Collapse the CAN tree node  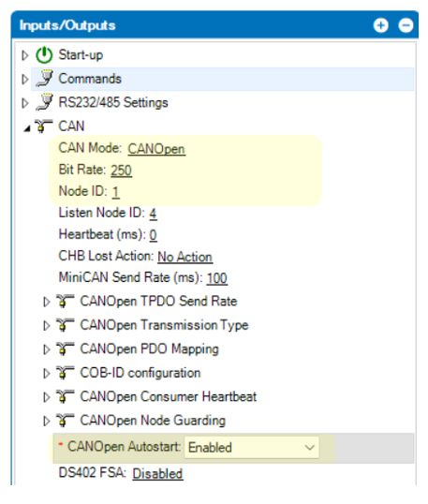point(27,129)
